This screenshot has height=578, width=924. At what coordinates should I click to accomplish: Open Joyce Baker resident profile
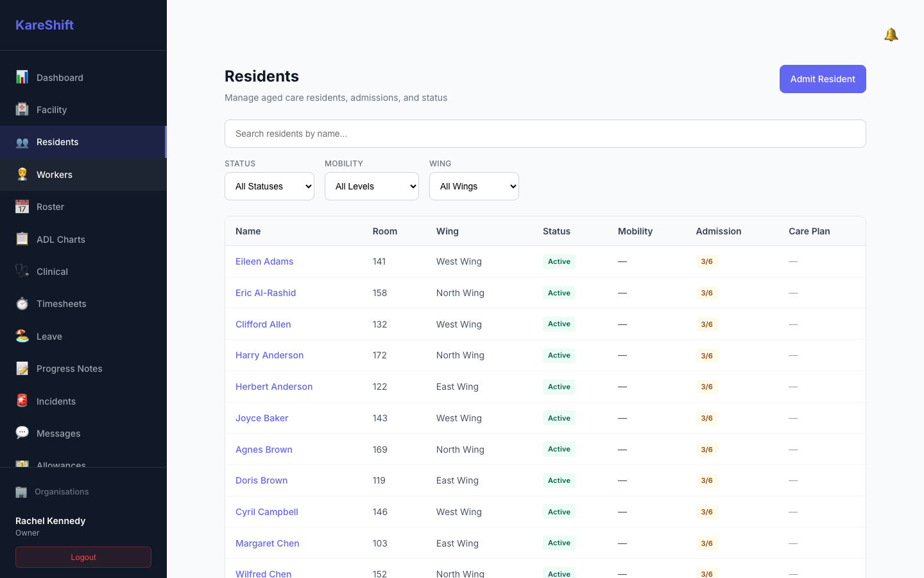tap(262, 418)
